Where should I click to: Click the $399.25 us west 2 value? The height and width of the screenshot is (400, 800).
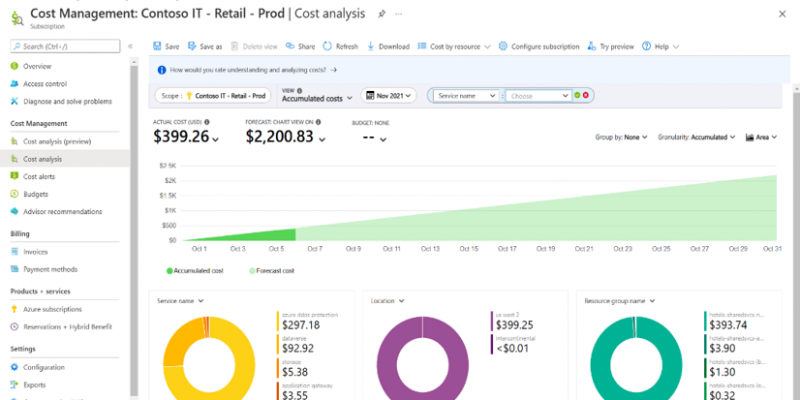[515, 326]
